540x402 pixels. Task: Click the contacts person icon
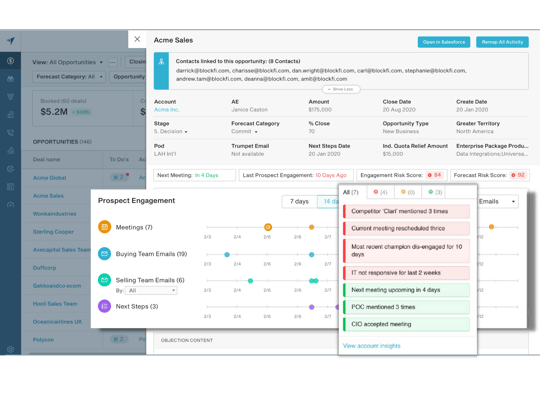(161, 62)
